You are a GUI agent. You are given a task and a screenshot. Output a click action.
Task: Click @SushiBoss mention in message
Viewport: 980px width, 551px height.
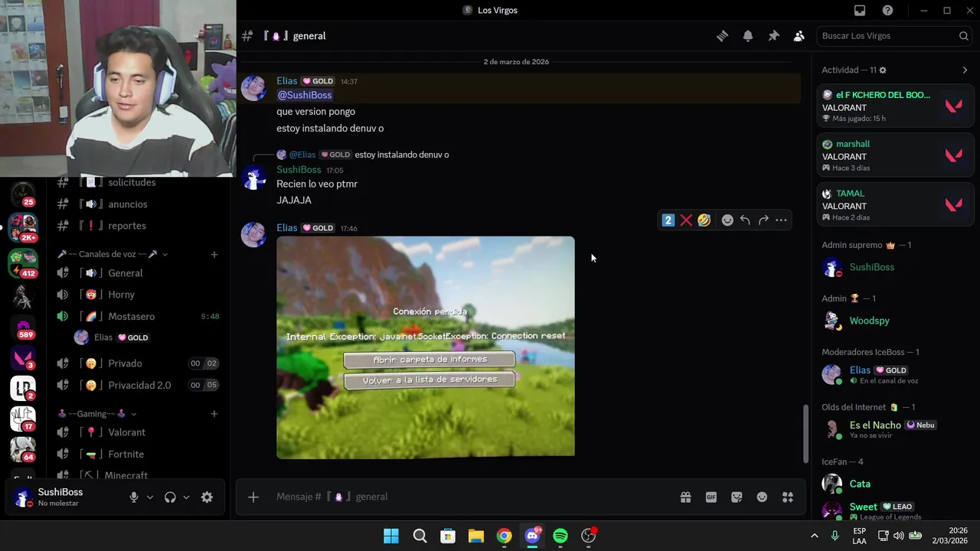304,95
